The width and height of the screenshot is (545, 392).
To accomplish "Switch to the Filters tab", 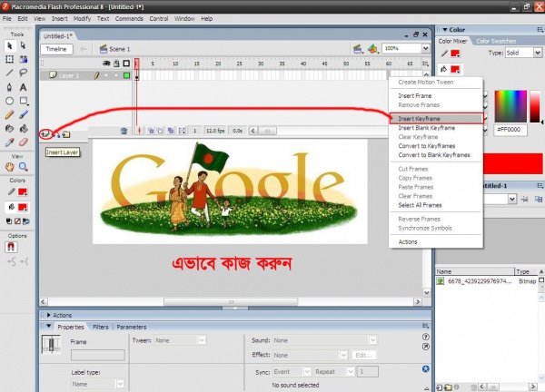I will 101,327.
